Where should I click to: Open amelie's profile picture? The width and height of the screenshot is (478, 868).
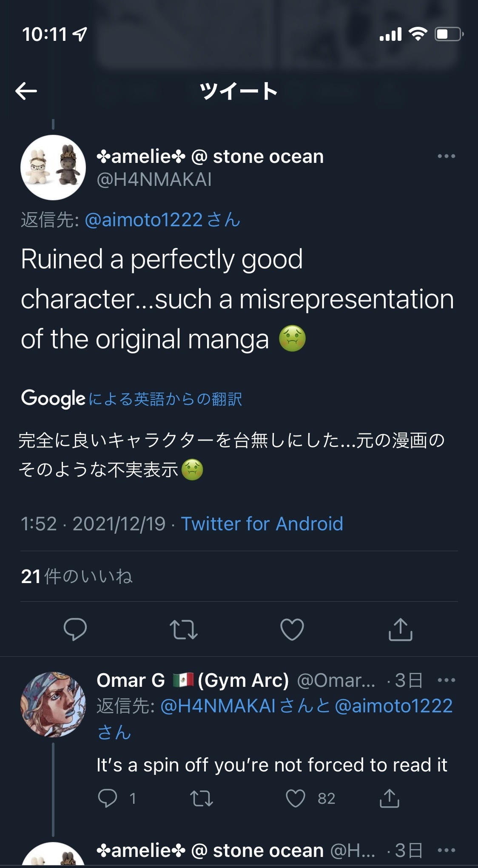coord(53,168)
